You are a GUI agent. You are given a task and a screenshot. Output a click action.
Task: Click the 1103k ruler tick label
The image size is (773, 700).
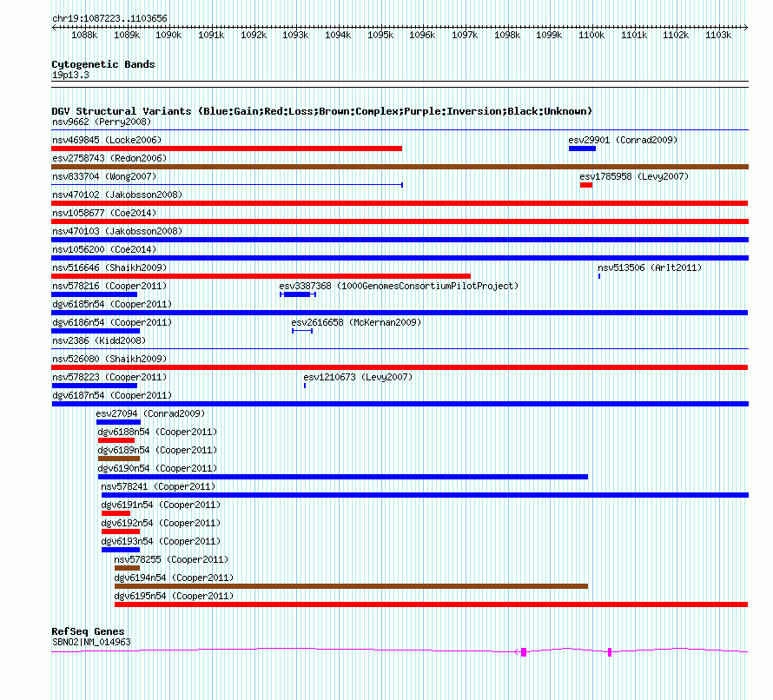tap(718, 35)
